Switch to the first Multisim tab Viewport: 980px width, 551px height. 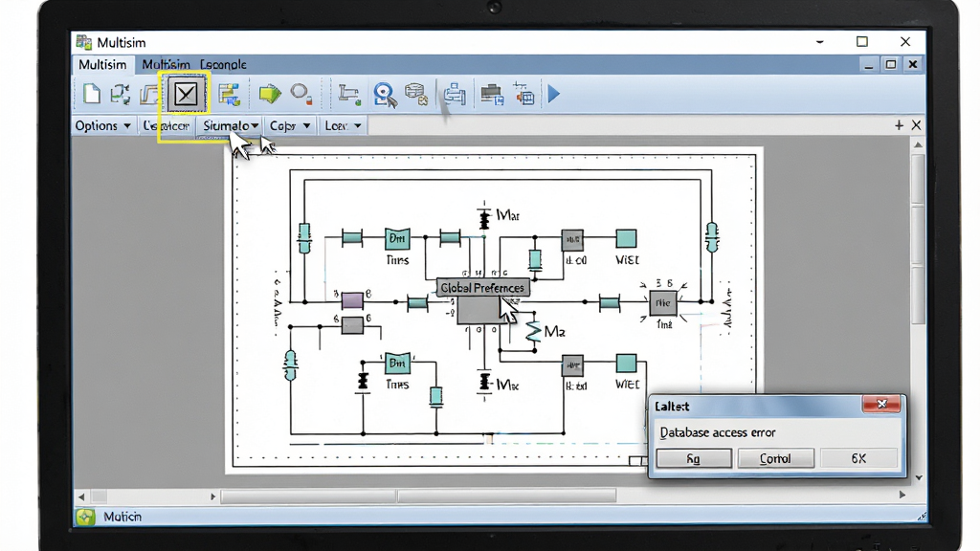click(x=102, y=64)
